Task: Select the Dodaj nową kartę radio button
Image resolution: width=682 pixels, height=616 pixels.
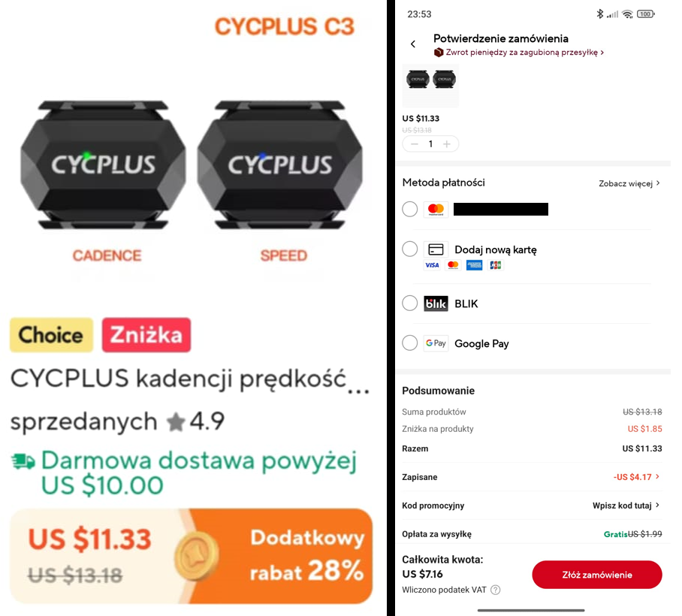Action: pos(409,249)
